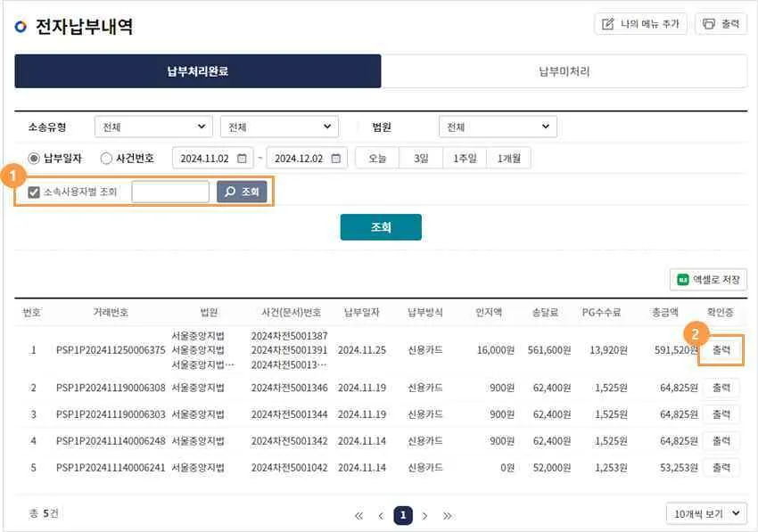The image size is (758, 532).
Task: Click case number 2024차전5001344
Action: tap(289, 414)
